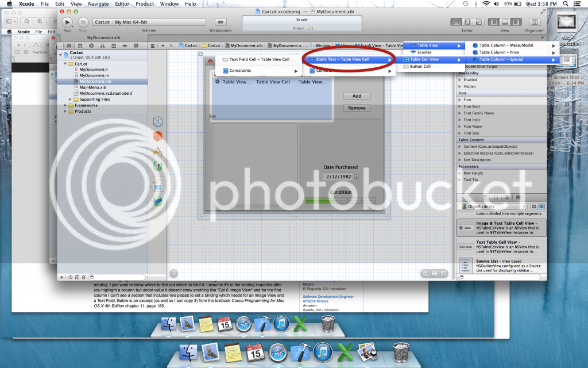This screenshot has height=368, width=588.
Task: Select the First Responder orange cube
Action: [x=158, y=136]
